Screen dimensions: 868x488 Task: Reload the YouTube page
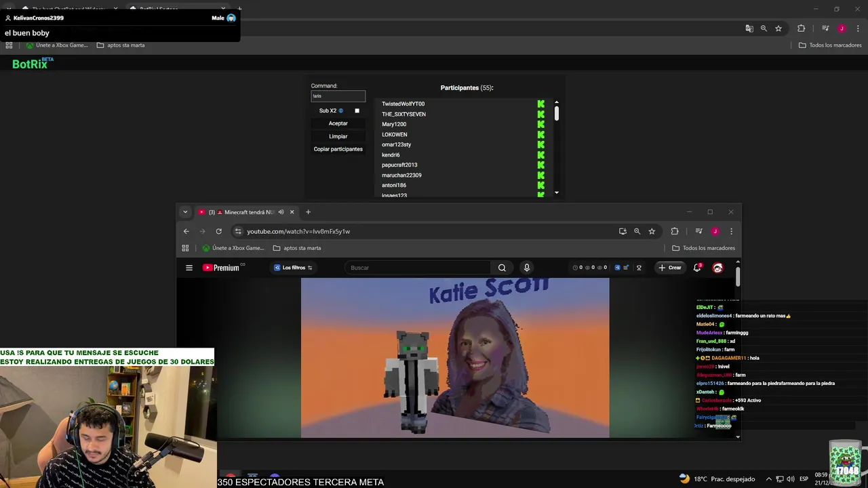tap(218, 231)
